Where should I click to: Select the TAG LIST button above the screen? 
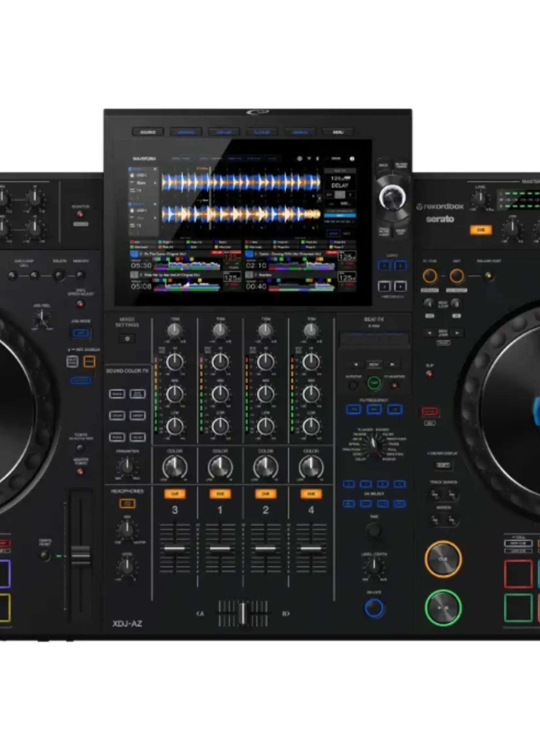coord(224,132)
